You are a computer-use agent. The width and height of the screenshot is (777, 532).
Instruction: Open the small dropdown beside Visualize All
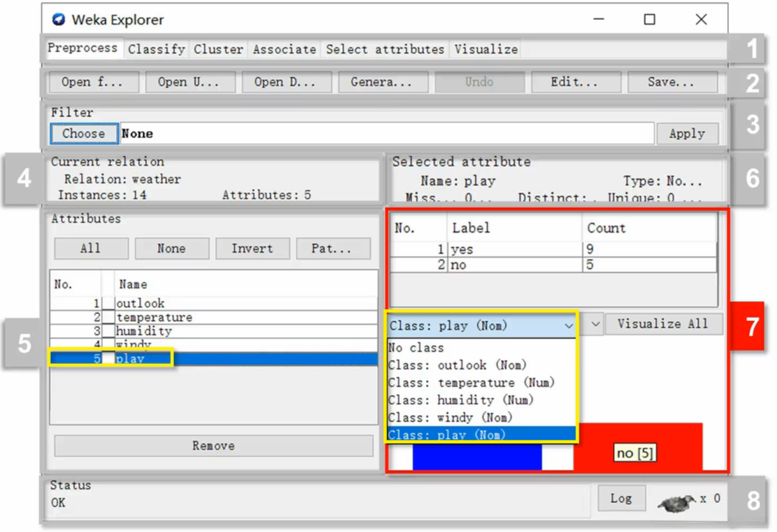594,324
